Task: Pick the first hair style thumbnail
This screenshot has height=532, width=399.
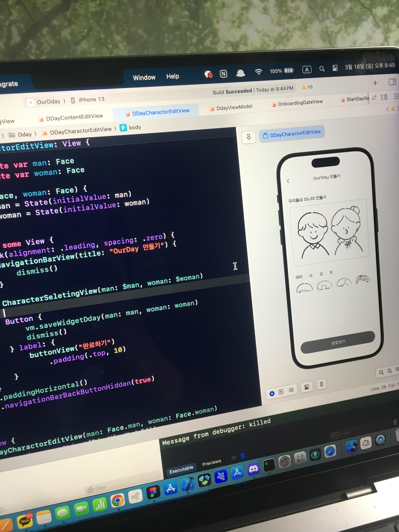Action: [x=305, y=288]
